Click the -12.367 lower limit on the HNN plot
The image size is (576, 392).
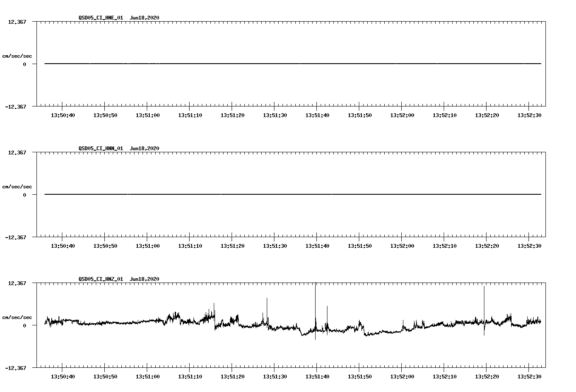(15, 238)
